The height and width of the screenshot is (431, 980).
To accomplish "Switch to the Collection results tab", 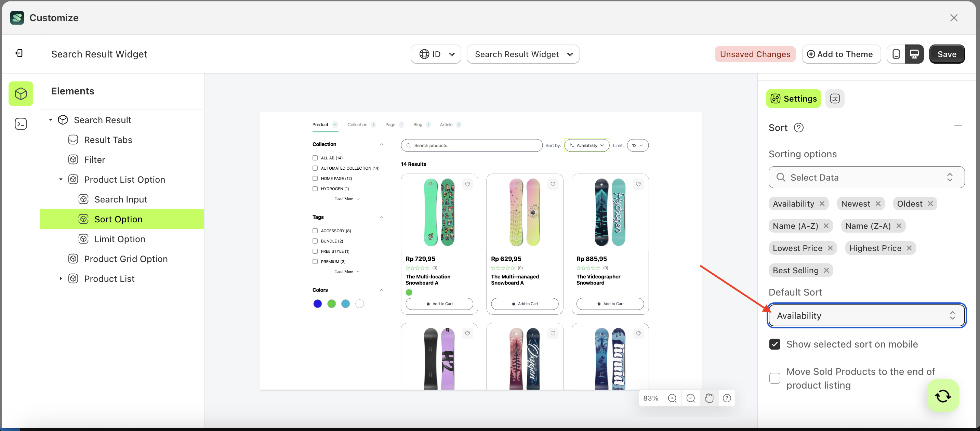I will pyautogui.click(x=357, y=125).
